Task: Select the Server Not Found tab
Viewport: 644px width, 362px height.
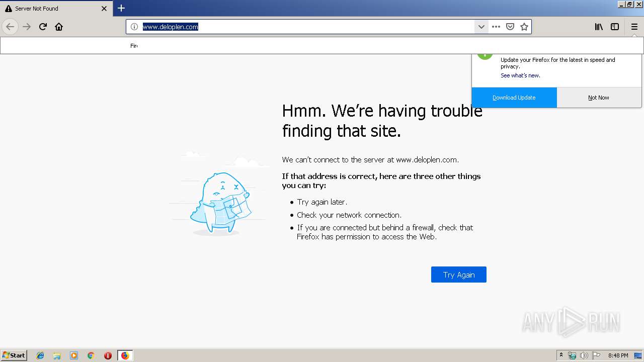Action: pyautogui.click(x=56, y=9)
